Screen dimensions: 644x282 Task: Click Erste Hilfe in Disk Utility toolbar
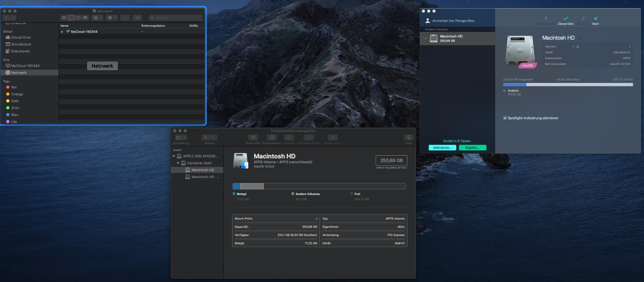tap(253, 138)
